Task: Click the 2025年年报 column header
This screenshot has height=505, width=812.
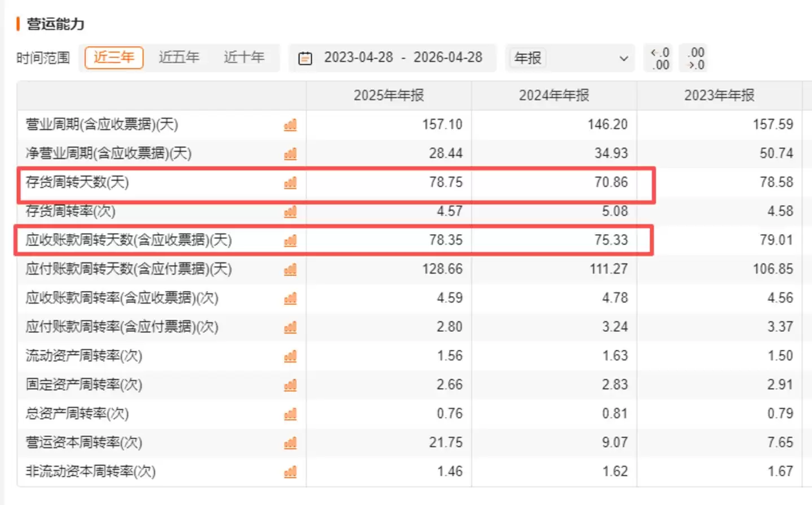Action: 388,95
